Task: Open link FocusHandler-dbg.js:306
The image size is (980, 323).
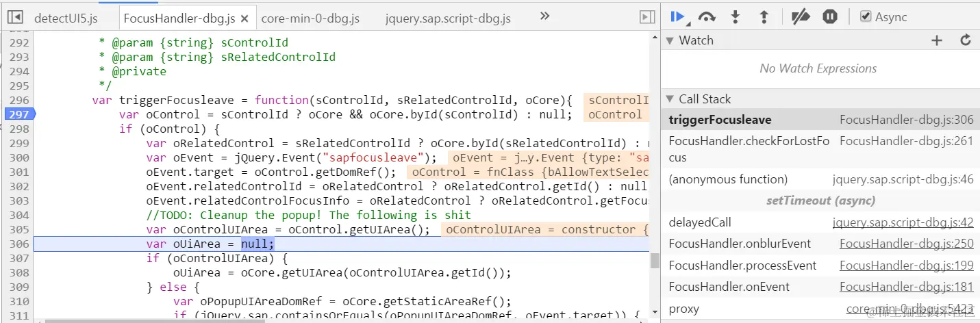Action: [906, 120]
